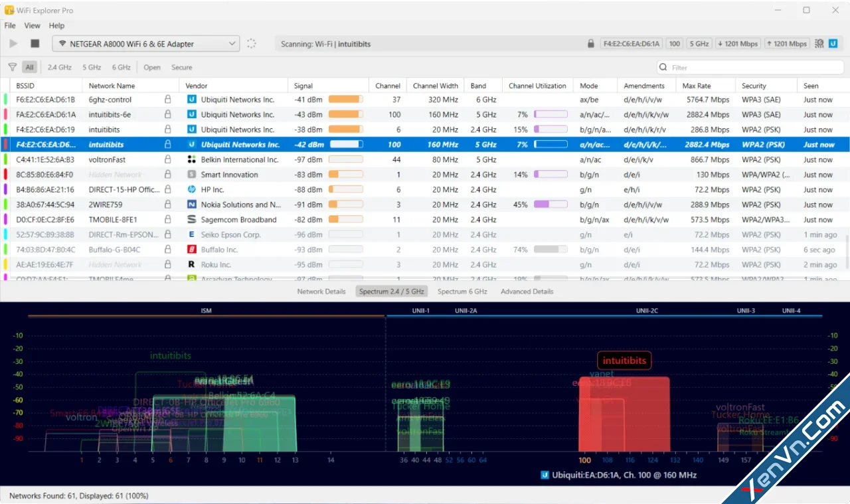Click the scanning spinner icon
Viewport: 850px width, 504px height.
pos(251,44)
